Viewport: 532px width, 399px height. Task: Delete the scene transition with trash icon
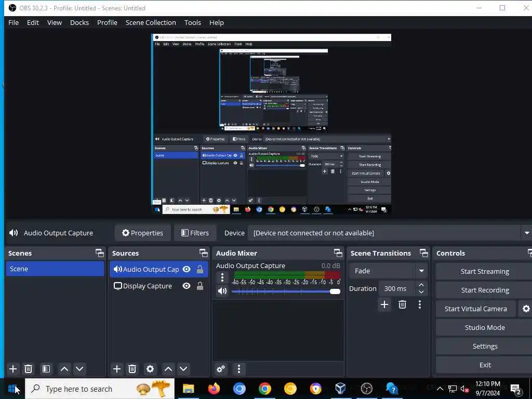(x=403, y=304)
